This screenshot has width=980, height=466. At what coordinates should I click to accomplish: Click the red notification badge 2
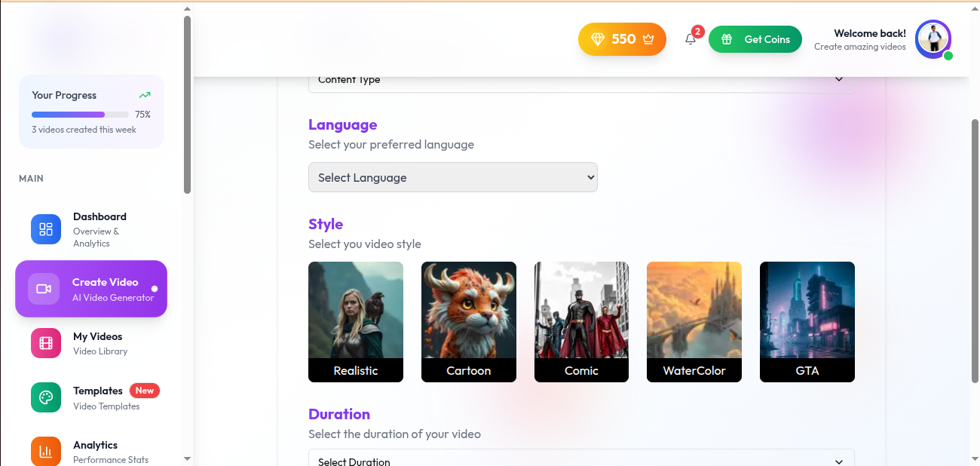coord(698,32)
